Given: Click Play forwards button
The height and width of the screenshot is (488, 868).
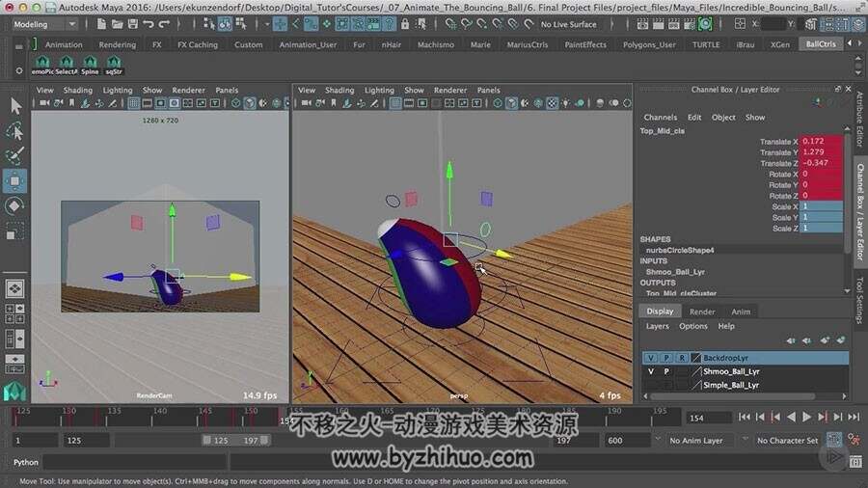Looking at the screenshot, I should pos(806,418).
